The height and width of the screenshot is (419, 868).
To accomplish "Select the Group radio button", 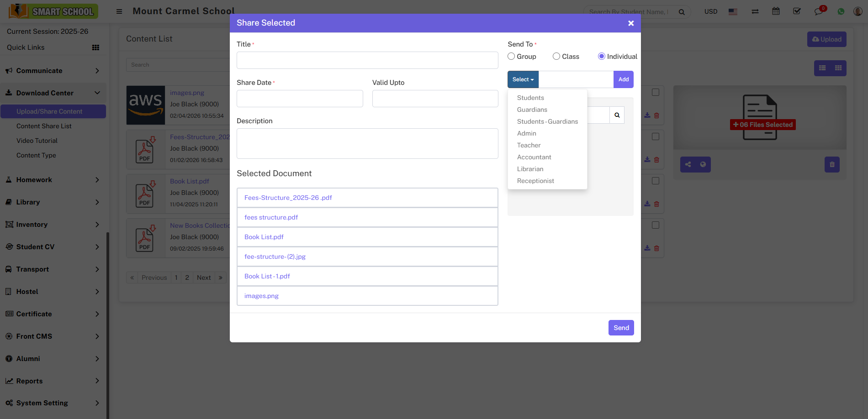I will click(x=511, y=56).
